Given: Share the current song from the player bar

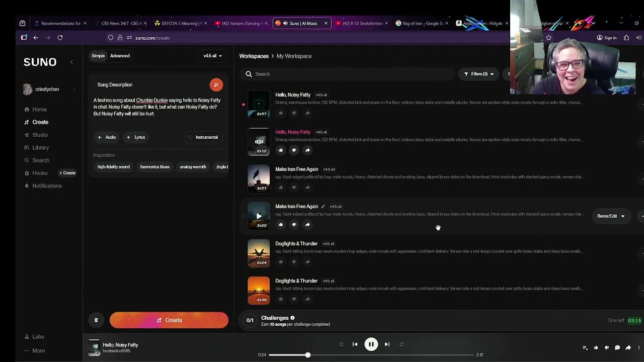Looking at the screenshot, I should pyautogui.click(x=628, y=348).
